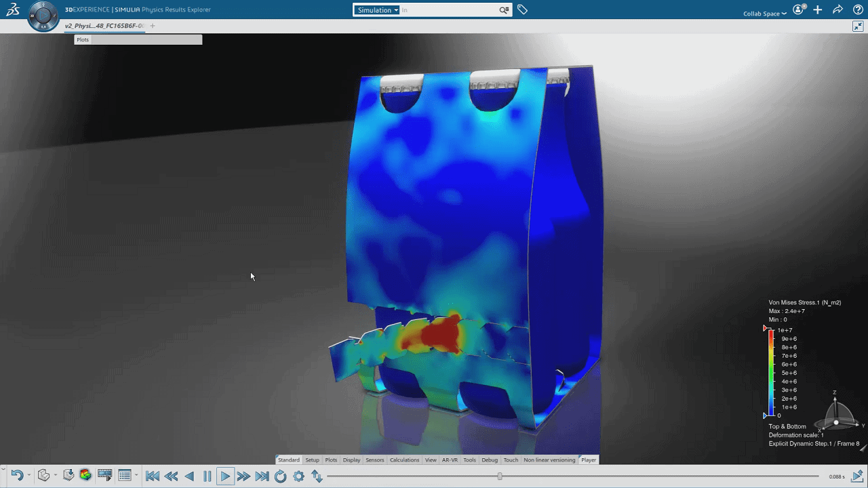
Task: Open the Calculations toolbar tab
Action: 404,460
